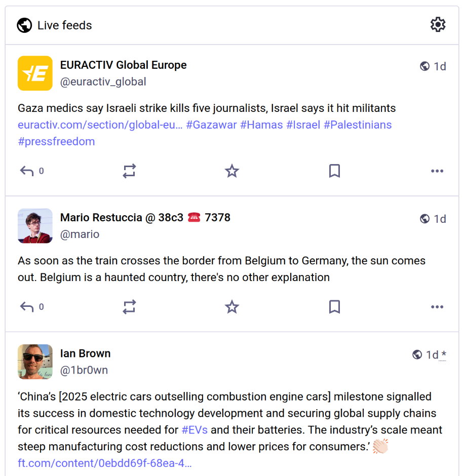Follow the #pressfreedom hashtag link
The width and height of the screenshot is (464, 476).
57,141
